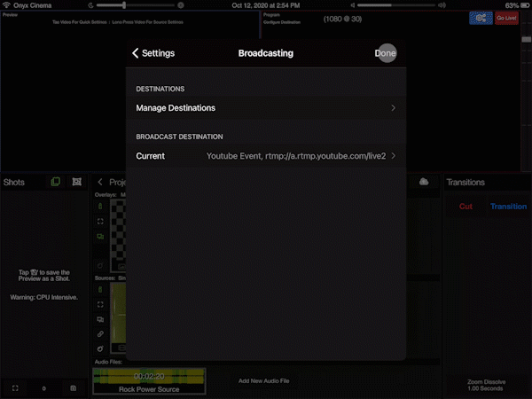Click the back chevron beside Projects
532x399 pixels.
point(100,182)
